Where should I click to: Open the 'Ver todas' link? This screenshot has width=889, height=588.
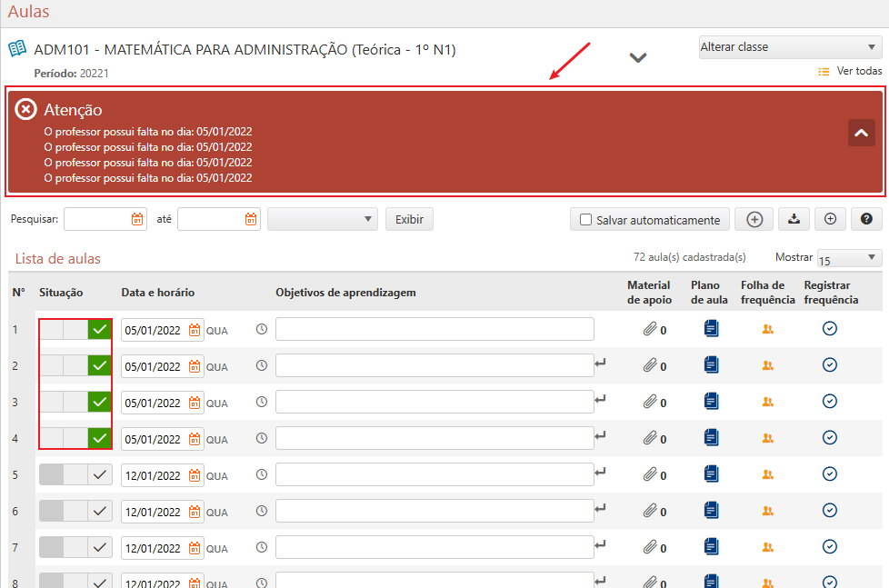(860, 71)
